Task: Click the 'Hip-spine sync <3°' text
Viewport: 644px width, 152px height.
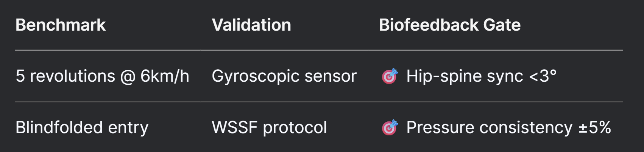Action: pos(481,76)
